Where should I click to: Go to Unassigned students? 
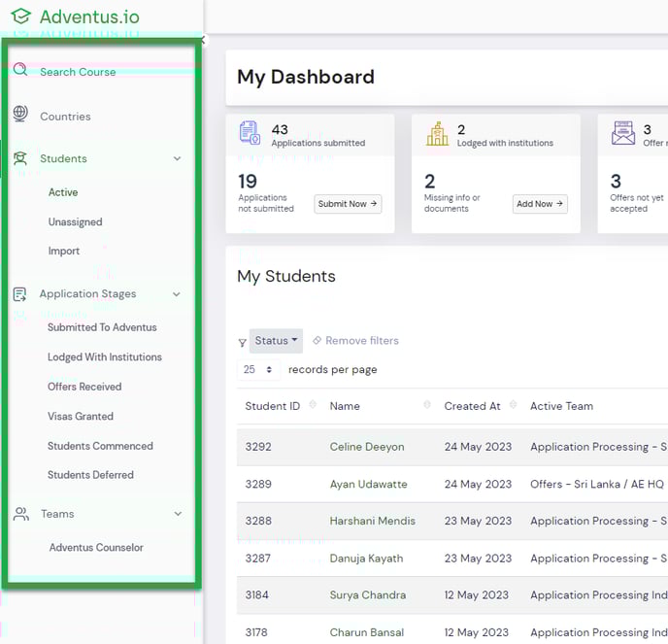coord(76,222)
